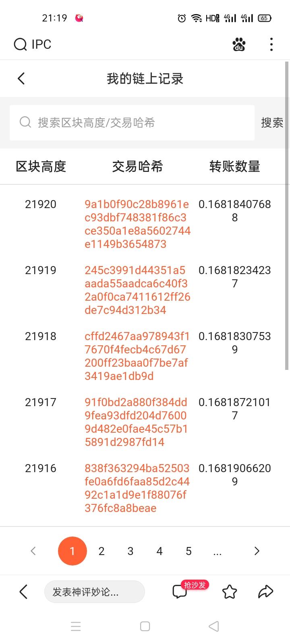Open the ellipsis for more pagination pages
This screenshot has height=644, width=290.
(x=217, y=551)
